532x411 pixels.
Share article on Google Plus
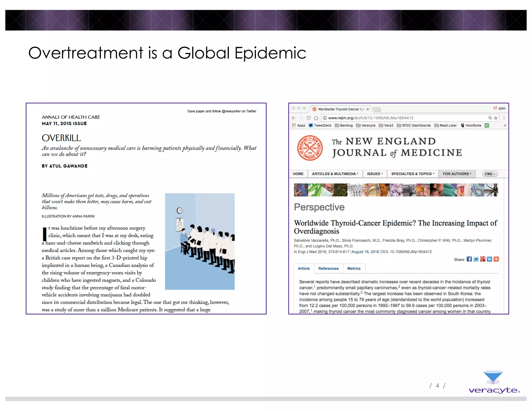483,259
